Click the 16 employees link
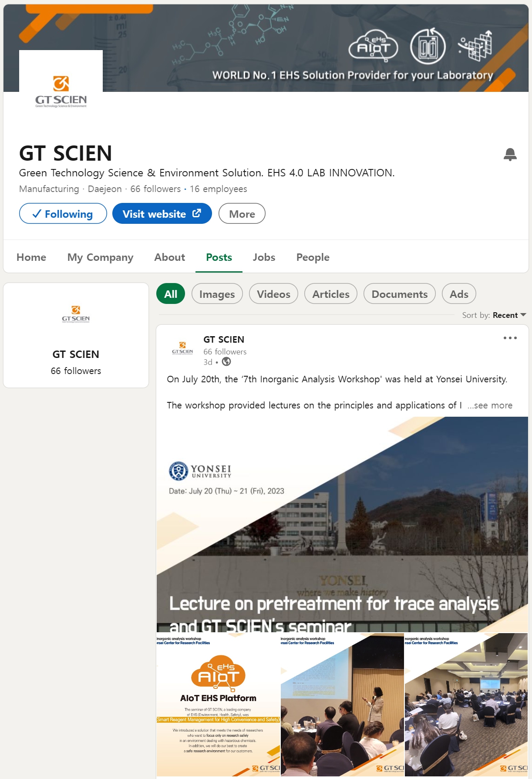The width and height of the screenshot is (532, 779). (218, 189)
